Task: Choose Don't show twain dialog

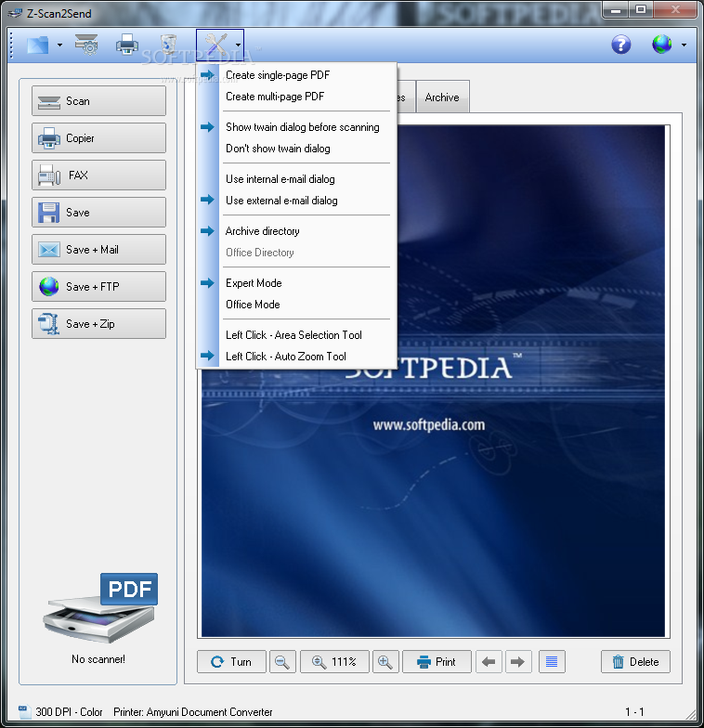Action: point(297,149)
